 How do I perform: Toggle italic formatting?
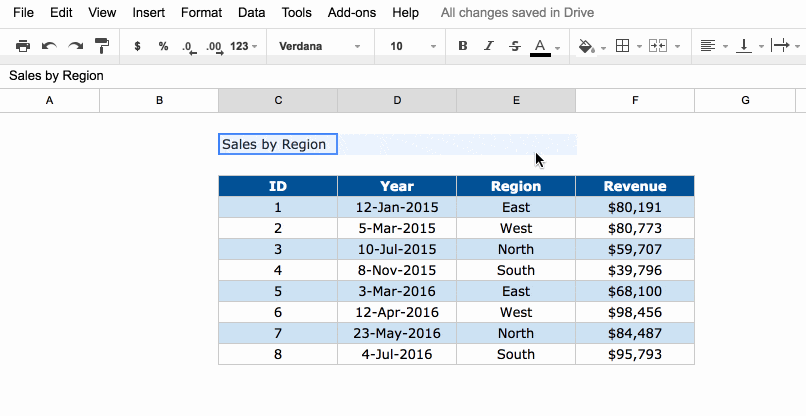[x=488, y=46]
